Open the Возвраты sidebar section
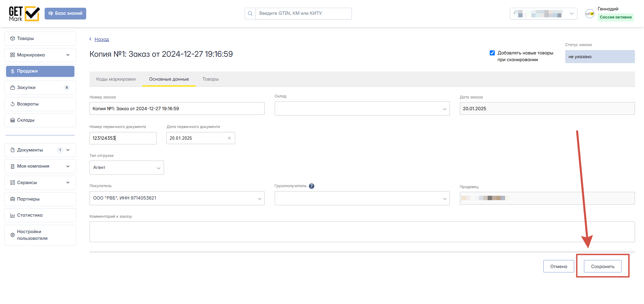Viewport: 644px width, 304px height. pyautogui.click(x=40, y=104)
